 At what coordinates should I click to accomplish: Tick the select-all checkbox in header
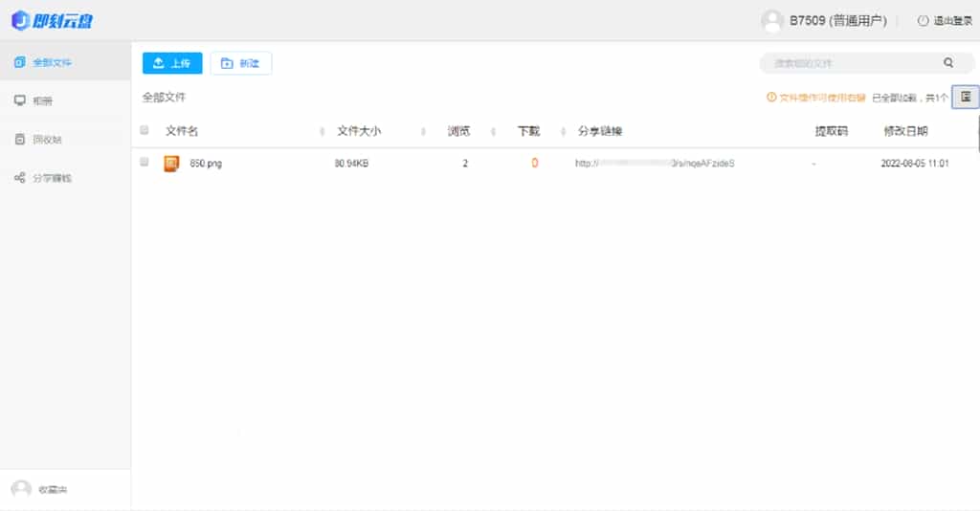click(145, 130)
